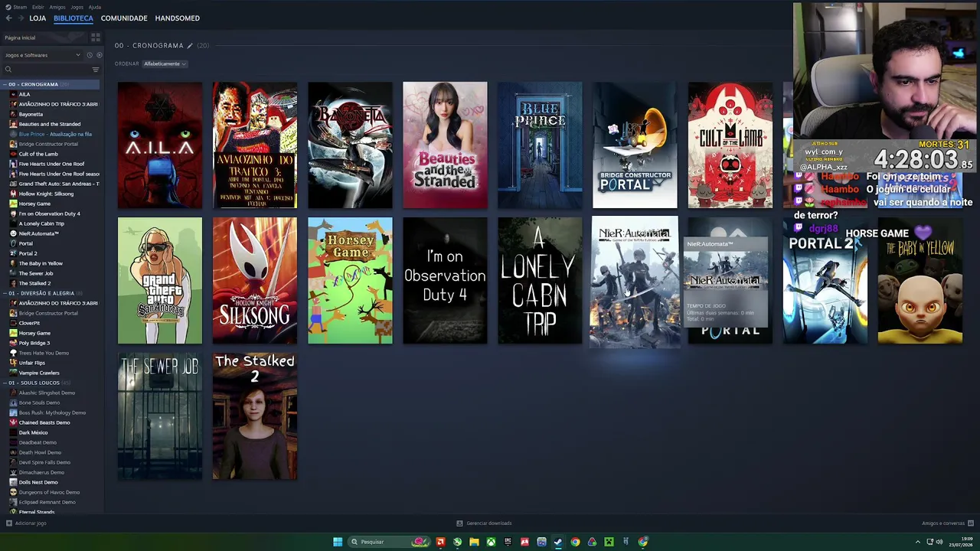Open the Amigos menu
The width and height of the screenshot is (980, 551).
[x=57, y=7]
